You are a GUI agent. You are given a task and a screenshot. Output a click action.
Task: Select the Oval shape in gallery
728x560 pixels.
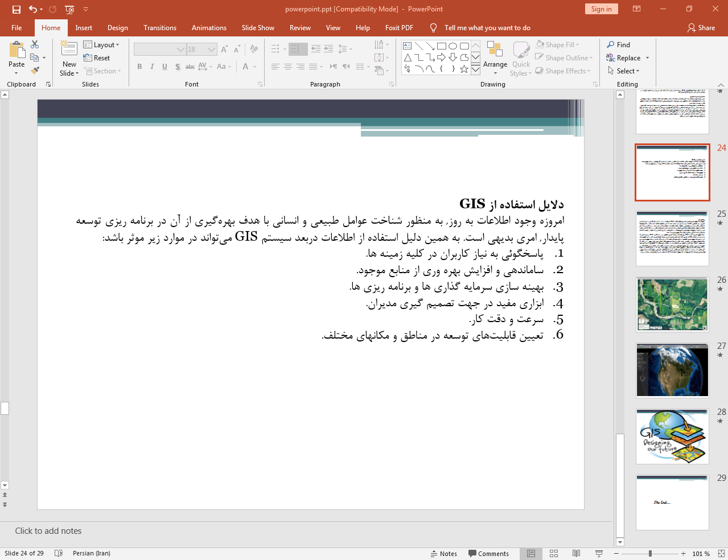pyautogui.click(x=453, y=46)
